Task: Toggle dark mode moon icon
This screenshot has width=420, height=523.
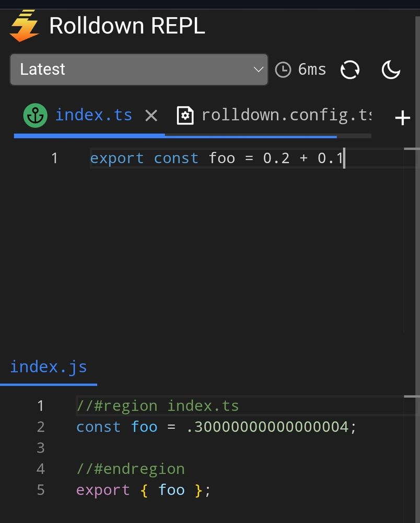Action: point(391,70)
